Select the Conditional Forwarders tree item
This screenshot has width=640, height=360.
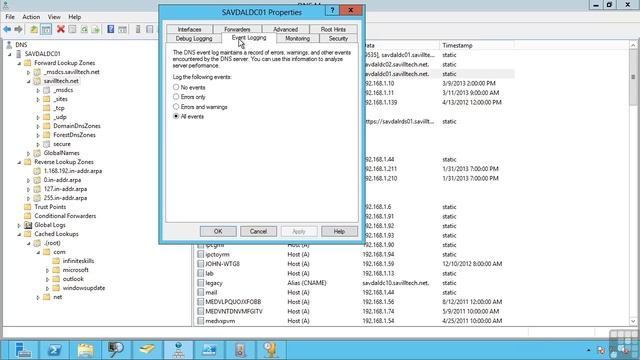pos(65,216)
